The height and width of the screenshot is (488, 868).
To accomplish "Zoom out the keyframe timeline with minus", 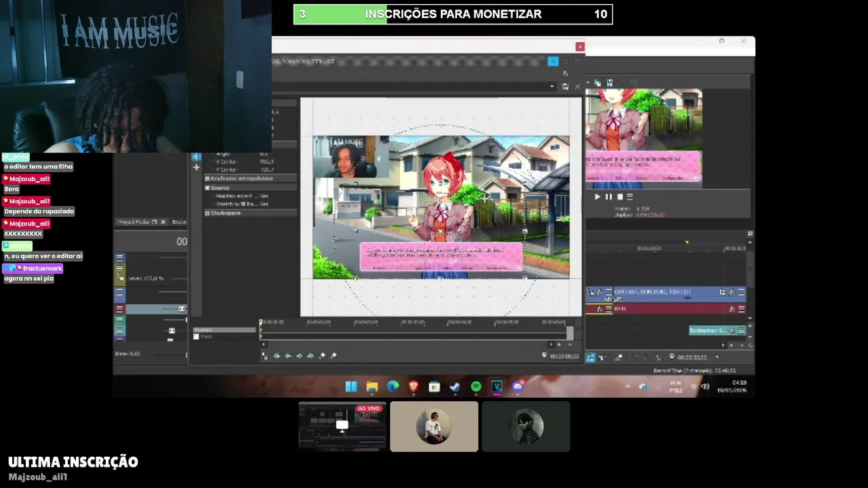I will click(570, 344).
